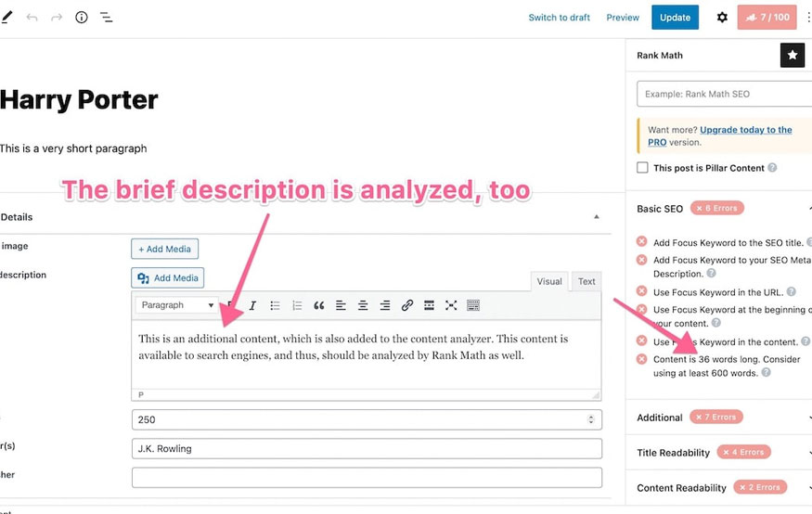
Task: Click the Switch to draft link
Action: point(559,18)
